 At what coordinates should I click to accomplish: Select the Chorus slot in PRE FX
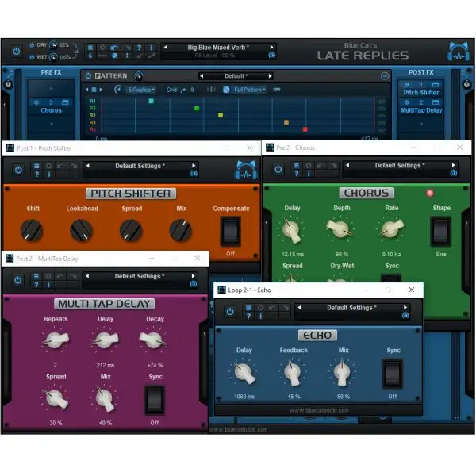click(51, 110)
